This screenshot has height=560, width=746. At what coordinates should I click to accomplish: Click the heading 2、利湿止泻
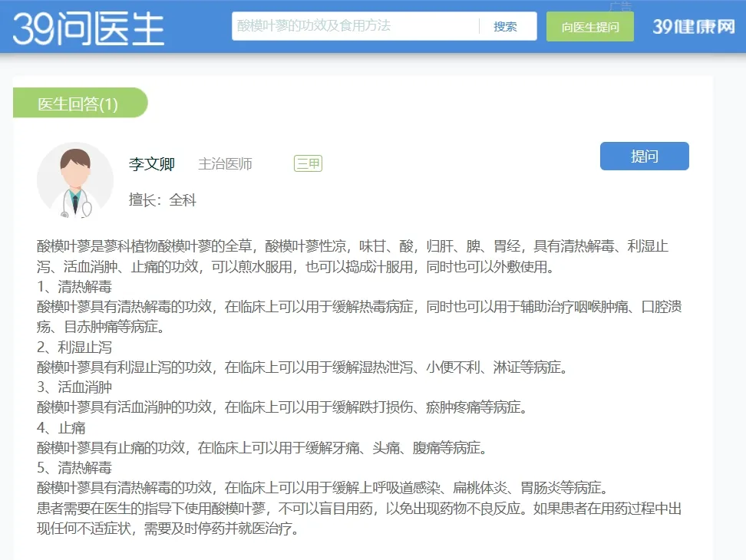pos(74,348)
